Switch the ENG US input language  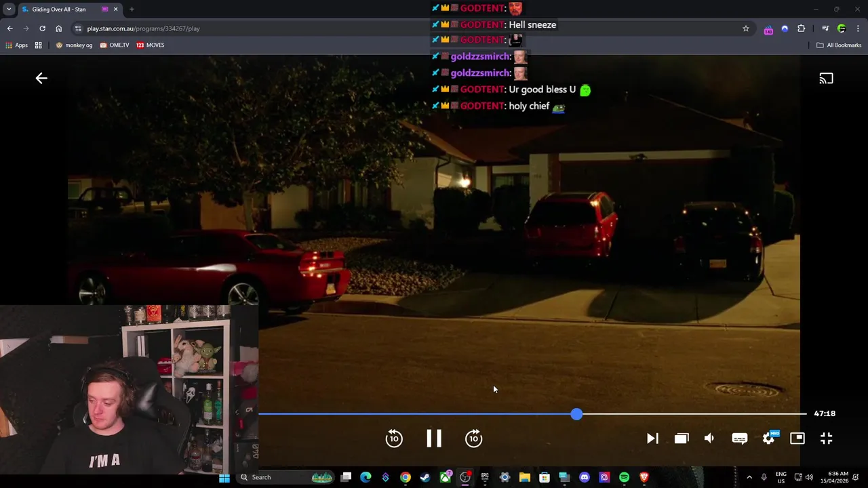(781, 477)
